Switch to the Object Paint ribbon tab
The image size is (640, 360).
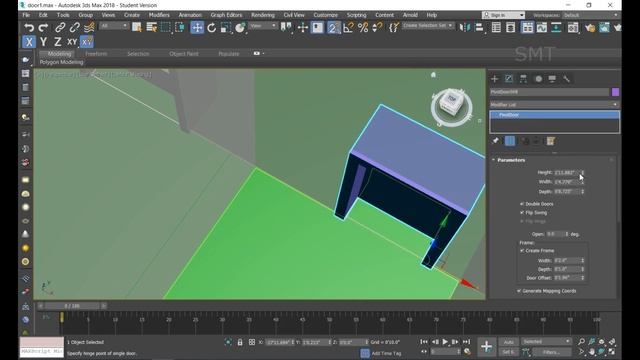184,54
